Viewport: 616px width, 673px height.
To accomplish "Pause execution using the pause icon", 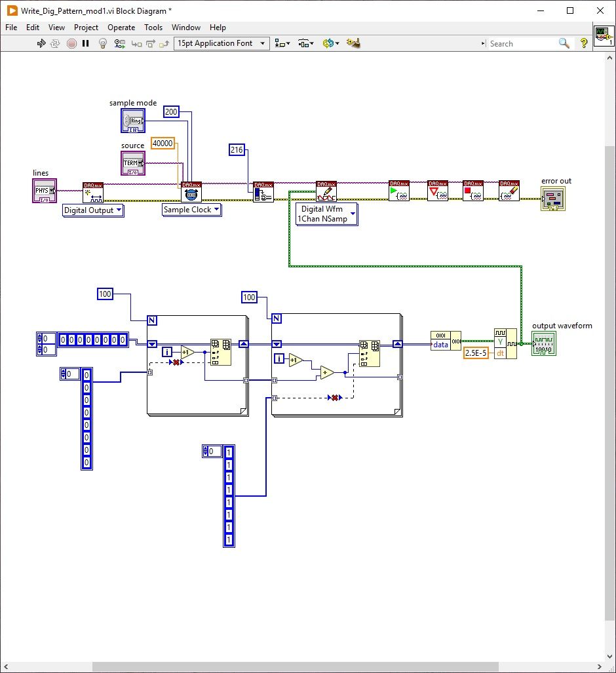I will (x=87, y=43).
